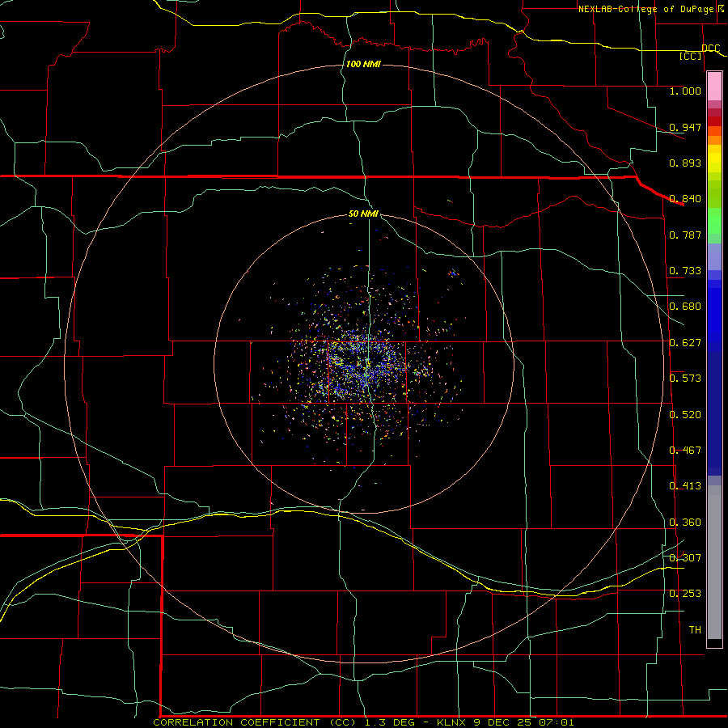Screen dimensions: 728x728
Task: Click the TH threshold label
Action: click(x=695, y=630)
